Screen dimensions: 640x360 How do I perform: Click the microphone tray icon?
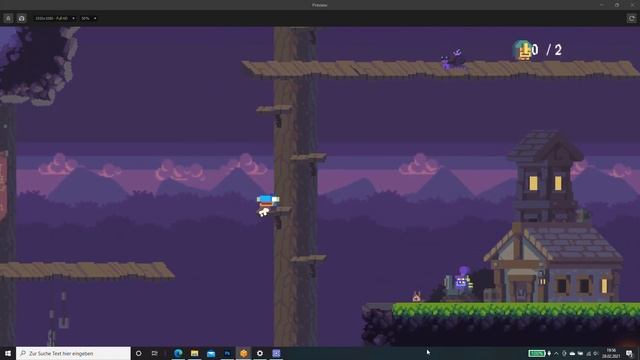(549, 353)
